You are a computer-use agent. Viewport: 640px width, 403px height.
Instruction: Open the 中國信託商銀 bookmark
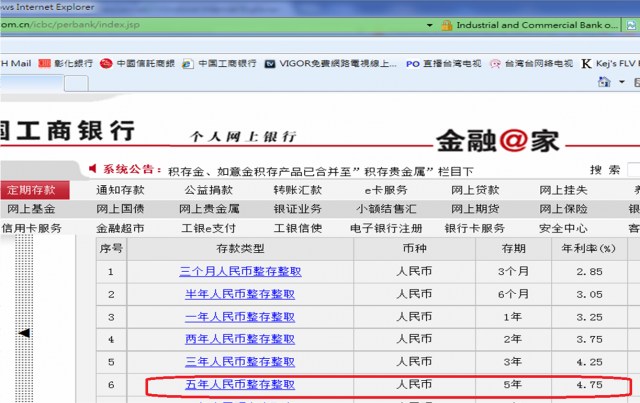pos(137,63)
